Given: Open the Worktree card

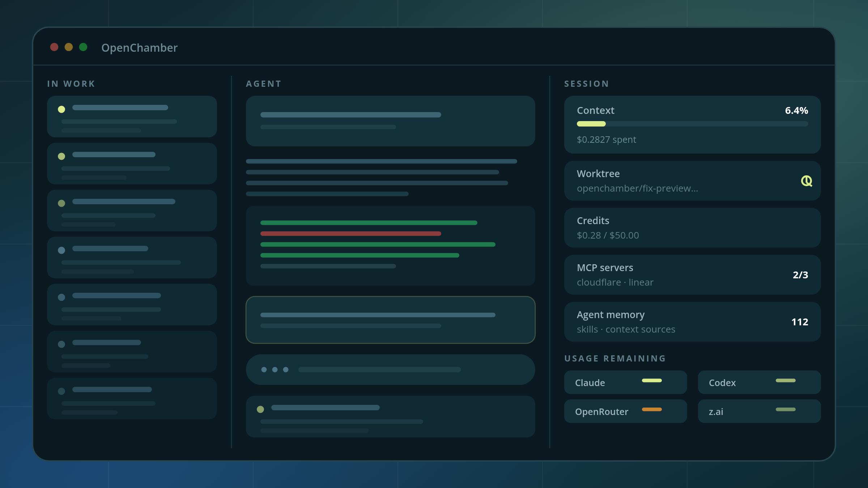Looking at the screenshot, I should click(692, 181).
